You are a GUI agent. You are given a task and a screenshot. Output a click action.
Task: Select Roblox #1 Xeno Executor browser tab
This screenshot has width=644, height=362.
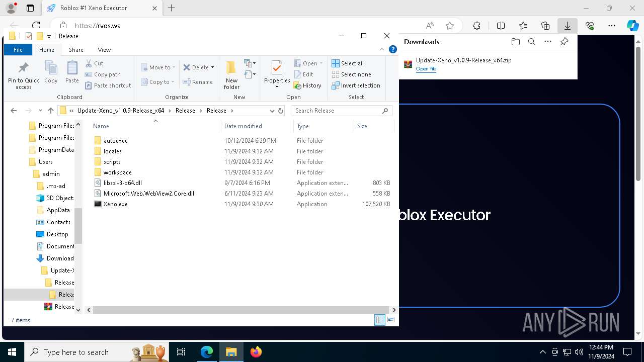[102, 8]
